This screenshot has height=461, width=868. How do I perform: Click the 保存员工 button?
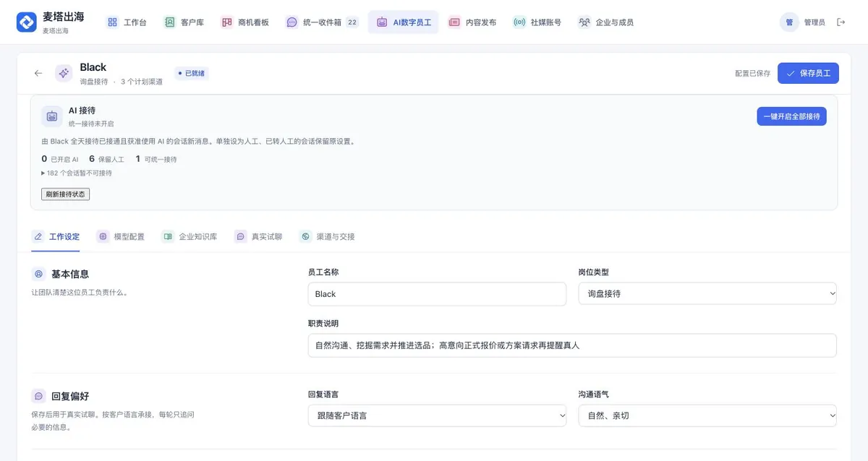tap(809, 73)
